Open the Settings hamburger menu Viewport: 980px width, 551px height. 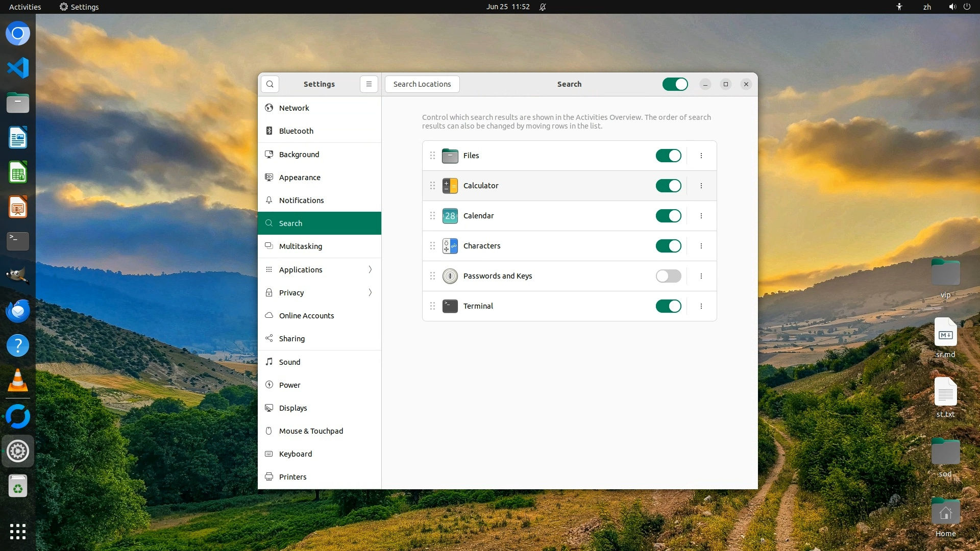click(369, 84)
